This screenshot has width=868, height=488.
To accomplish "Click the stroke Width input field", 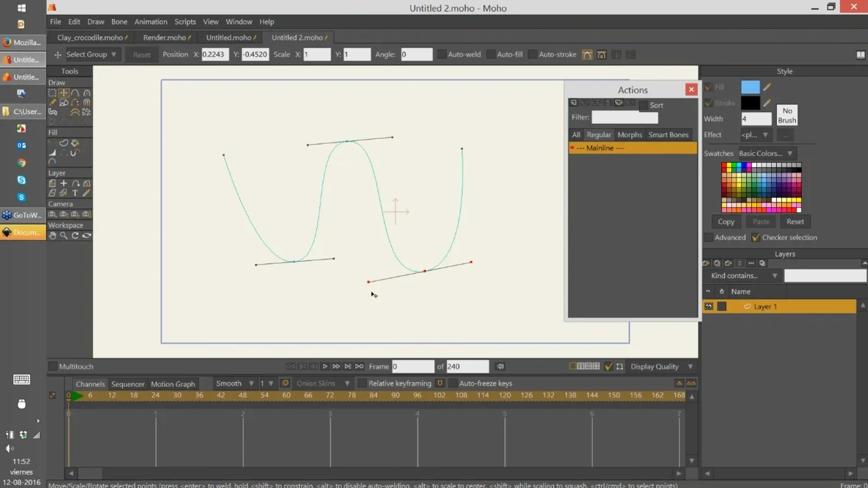I will [x=756, y=119].
